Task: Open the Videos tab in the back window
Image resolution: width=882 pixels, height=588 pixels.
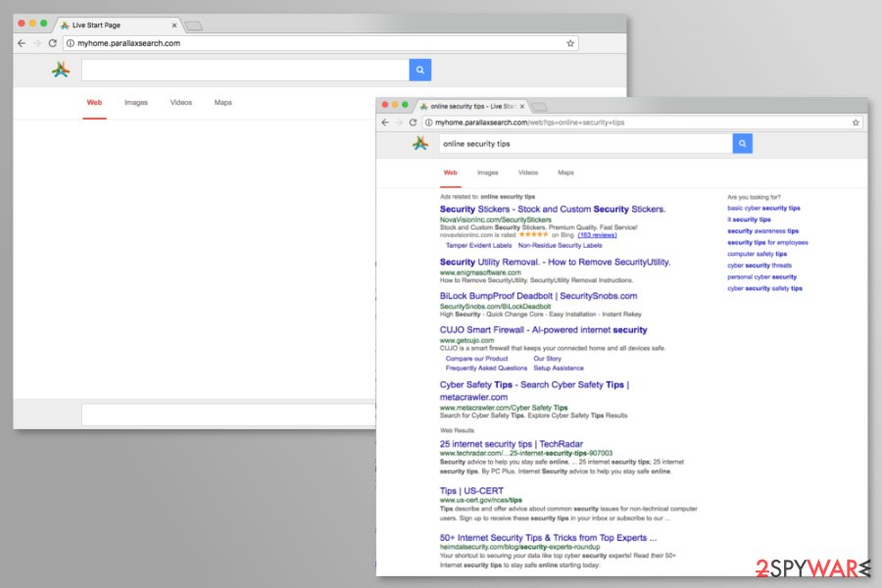Action: (x=181, y=102)
